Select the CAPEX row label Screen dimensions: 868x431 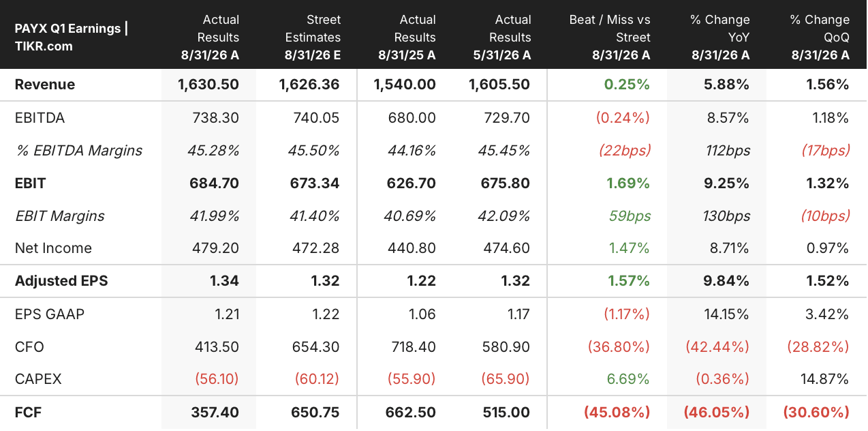[38, 379]
